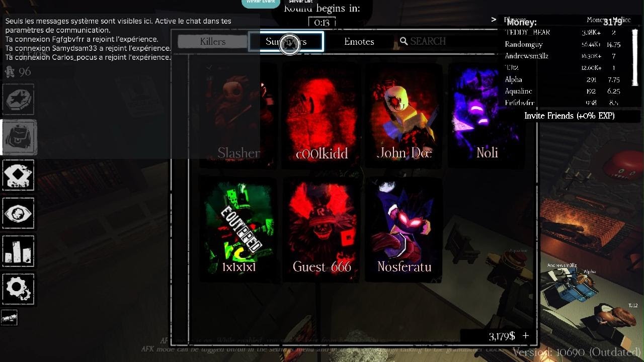The width and height of the screenshot is (644, 362).
Task: Click Andrewsm3llz in the player list
Action: pos(526,56)
